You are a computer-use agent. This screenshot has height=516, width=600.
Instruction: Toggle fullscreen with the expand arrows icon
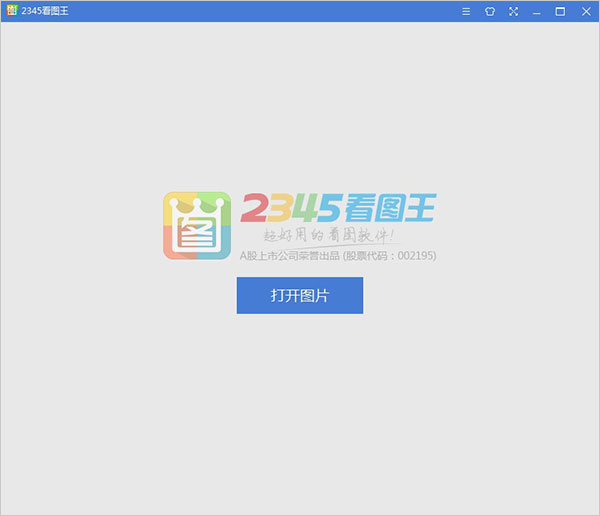pyautogui.click(x=513, y=11)
